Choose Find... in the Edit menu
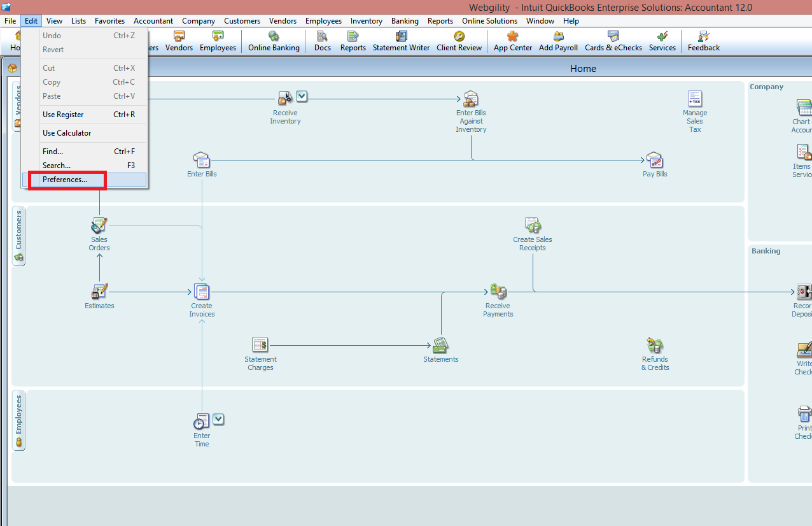The height and width of the screenshot is (526, 812). (x=84, y=152)
